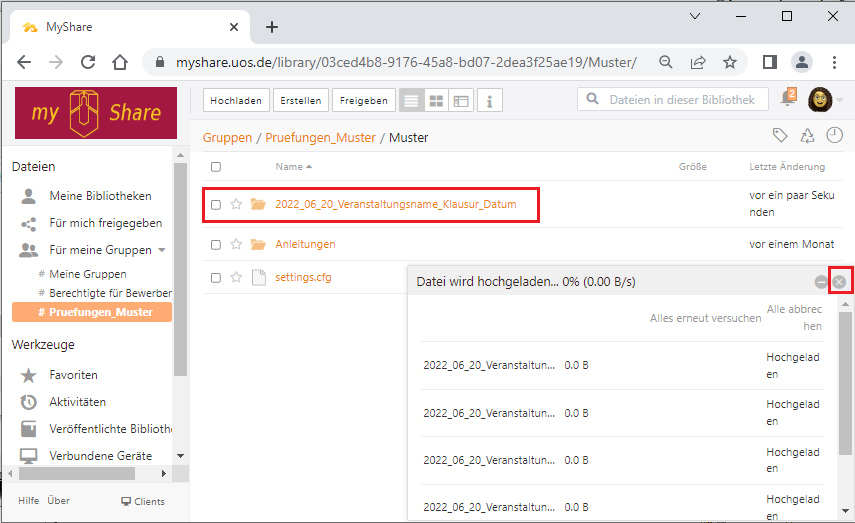
Task: Open Favoriten in the sidebar
Action: point(73,375)
